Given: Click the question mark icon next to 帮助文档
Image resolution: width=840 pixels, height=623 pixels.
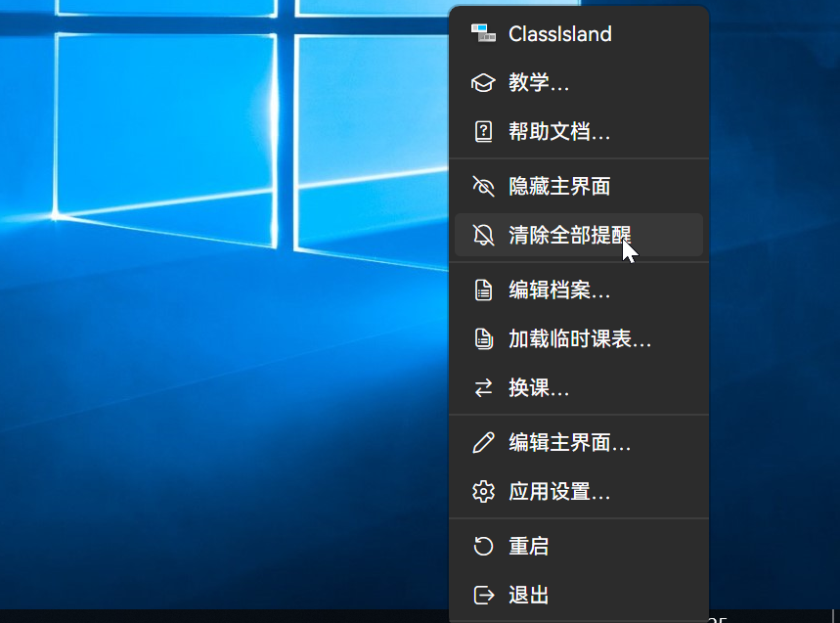Looking at the screenshot, I should pyautogui.click(x=483, y=131).
